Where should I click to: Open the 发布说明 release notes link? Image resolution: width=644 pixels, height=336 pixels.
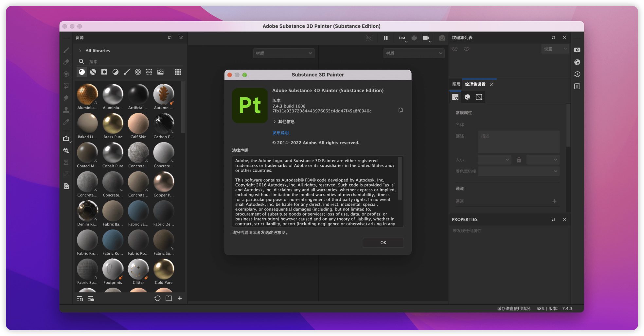pyautogui.click(x=280, y=133)
